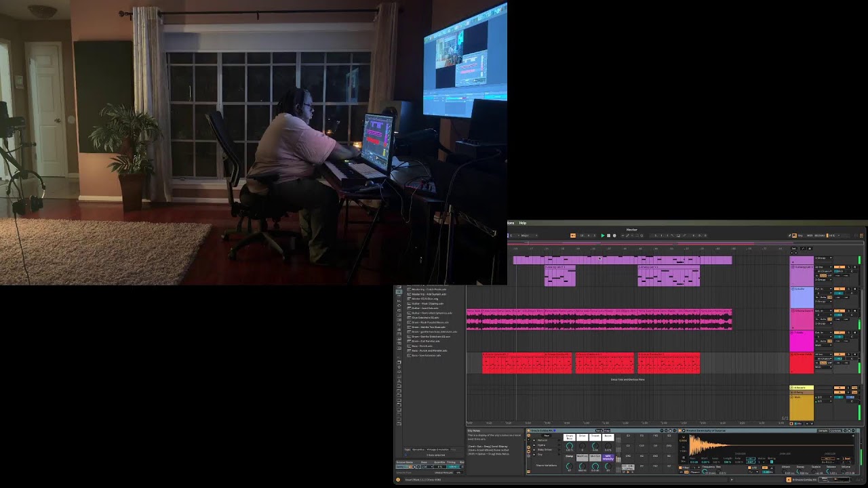
Task: Open the groove Base 1/16 dropdown
Action: [427, 466]
